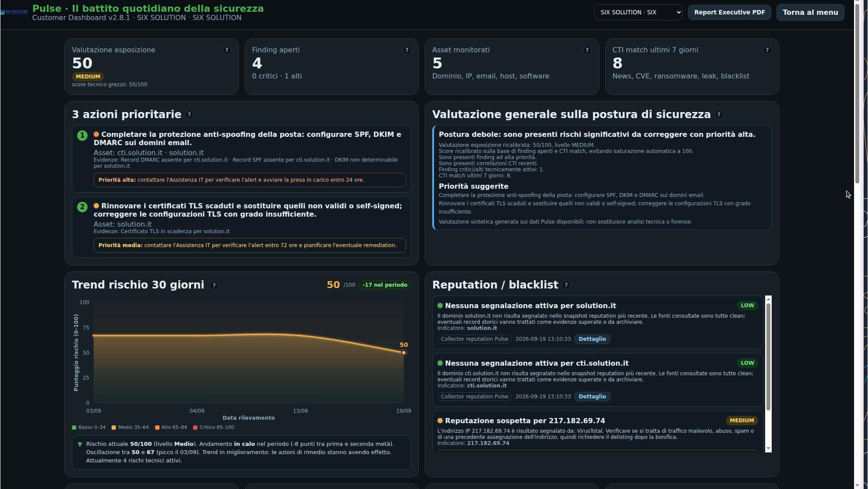Open help icon next to 3 azioni prioritarie

(189, 115)
